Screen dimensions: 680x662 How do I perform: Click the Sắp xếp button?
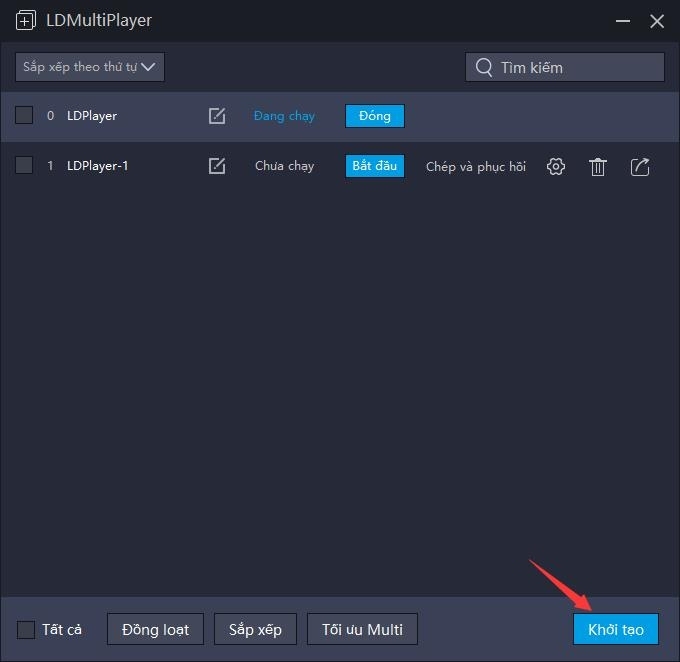point(255,629)
